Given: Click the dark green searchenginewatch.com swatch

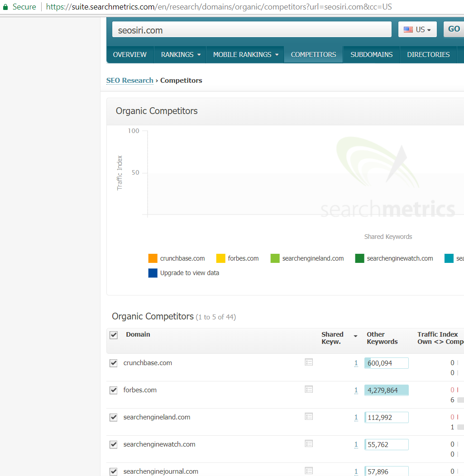Looking at the screenshot, I should (359, 258).
